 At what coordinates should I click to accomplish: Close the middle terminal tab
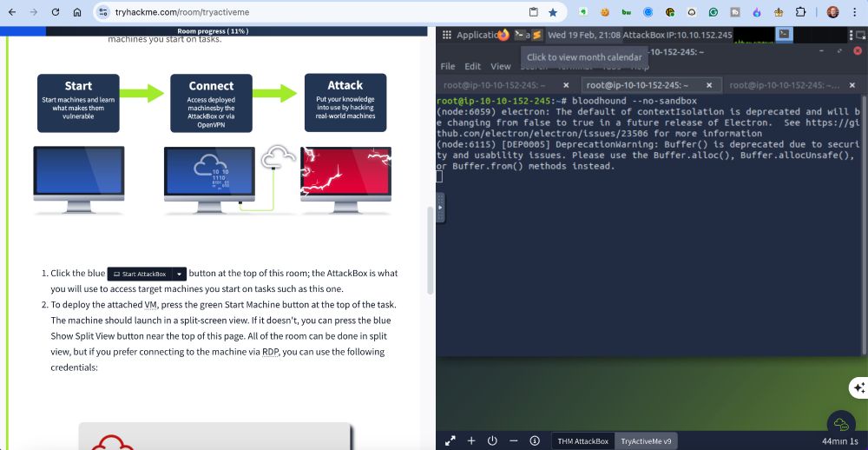[x=709, y=85]
